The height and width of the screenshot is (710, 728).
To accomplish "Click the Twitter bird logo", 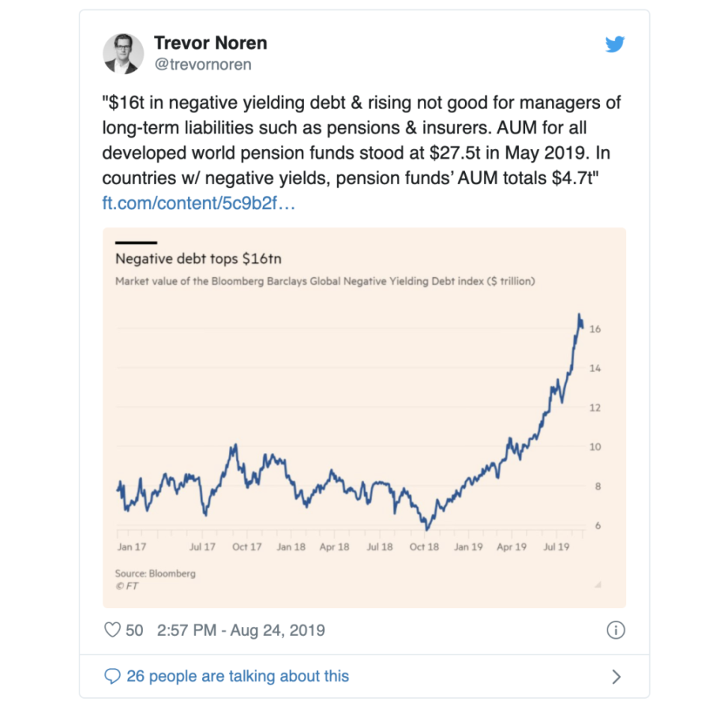I will click(615, 45).
